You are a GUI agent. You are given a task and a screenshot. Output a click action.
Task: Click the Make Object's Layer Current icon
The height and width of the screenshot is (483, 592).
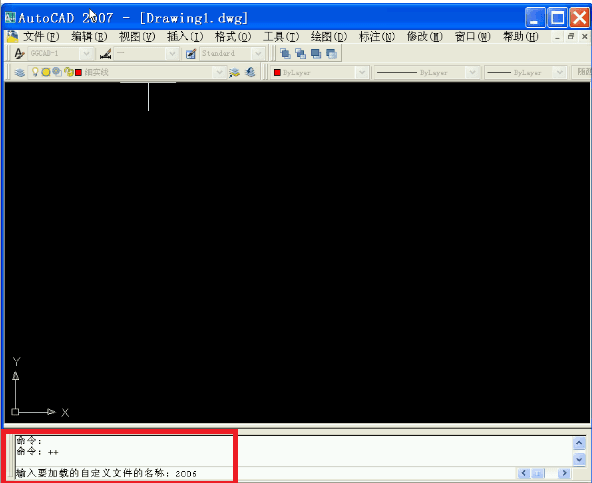234,72
